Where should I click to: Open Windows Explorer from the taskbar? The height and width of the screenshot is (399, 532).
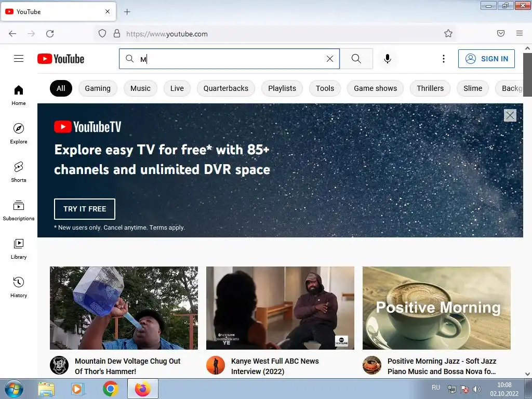(x=46, y=390)
